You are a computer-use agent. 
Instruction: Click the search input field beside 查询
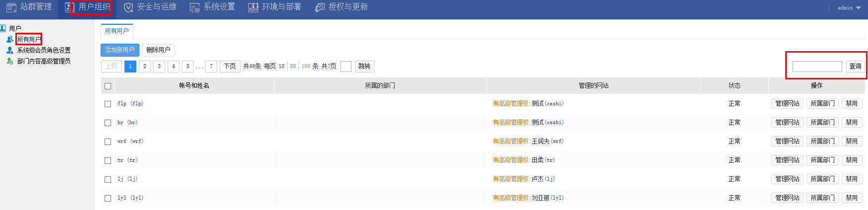tap(817, 66)
